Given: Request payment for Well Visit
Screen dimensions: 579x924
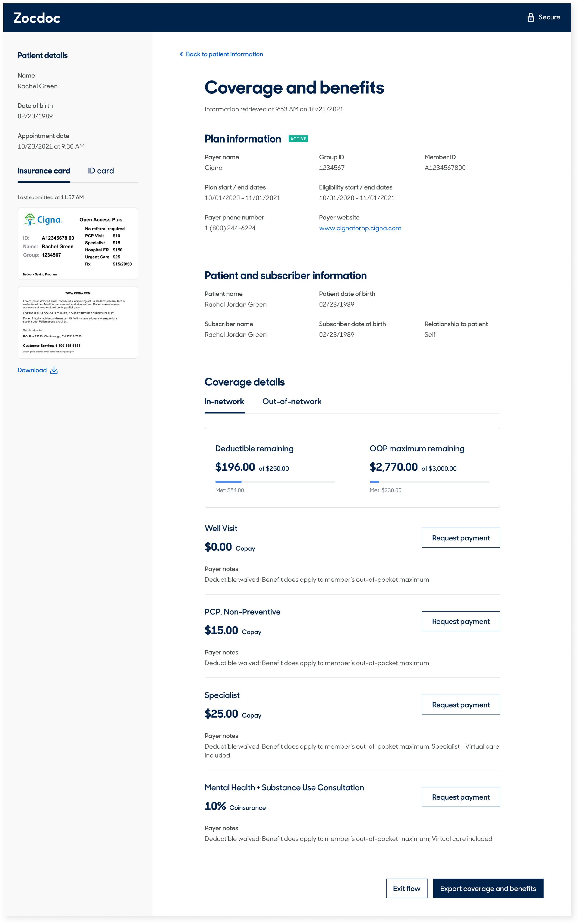Looking at the screenshot, I should [x=461, y=538].
